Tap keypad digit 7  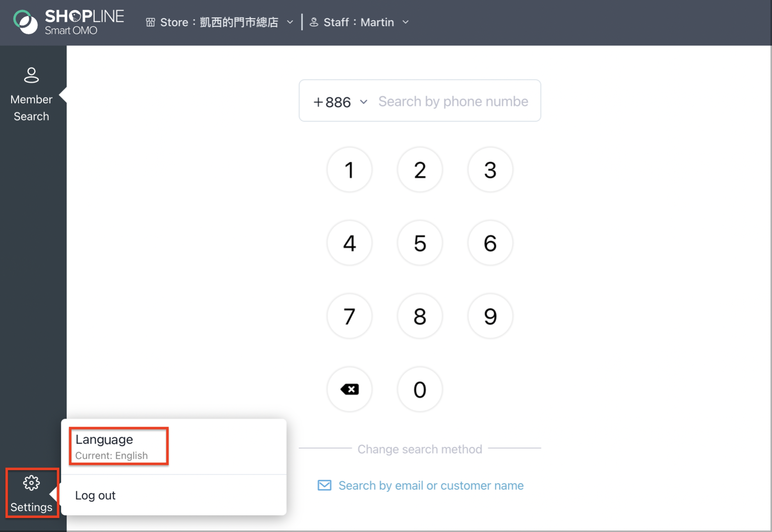(349, 316)
